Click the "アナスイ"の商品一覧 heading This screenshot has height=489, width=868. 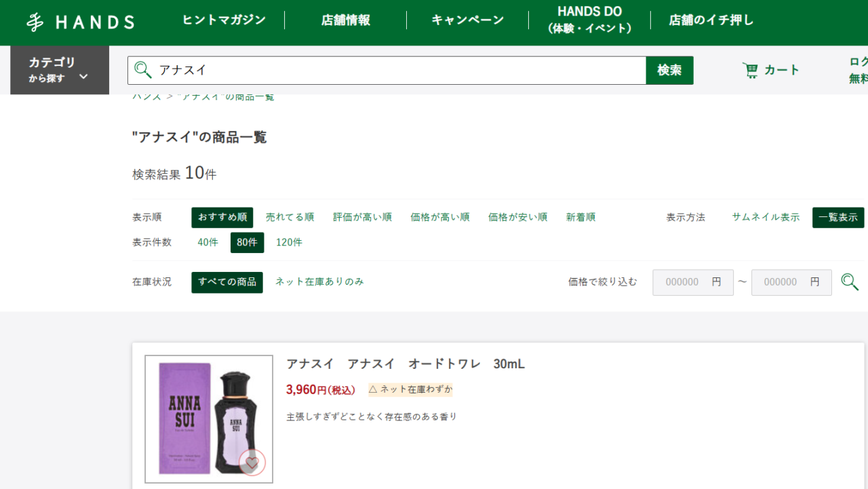[x=199, y=138]
